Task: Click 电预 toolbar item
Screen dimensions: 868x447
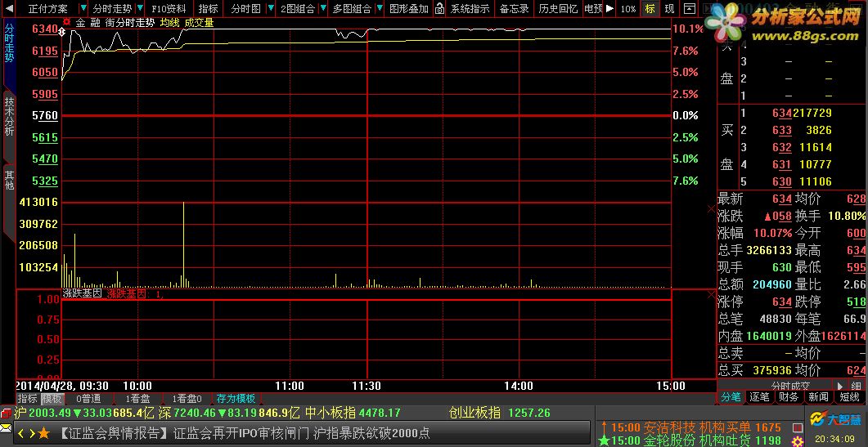Action: (593, 8)
